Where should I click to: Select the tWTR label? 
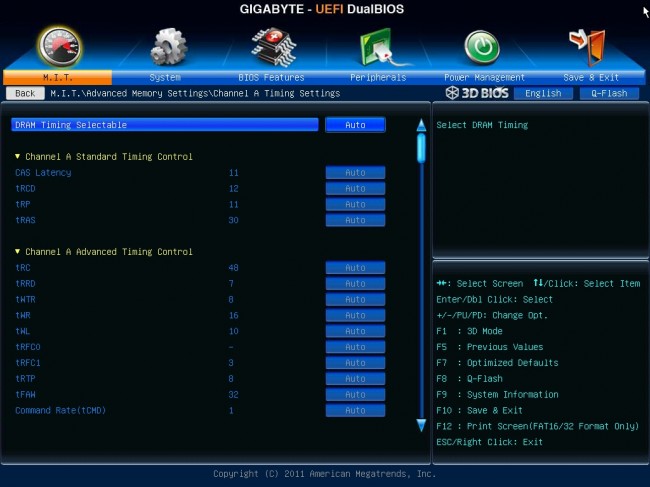coord(25,299)
